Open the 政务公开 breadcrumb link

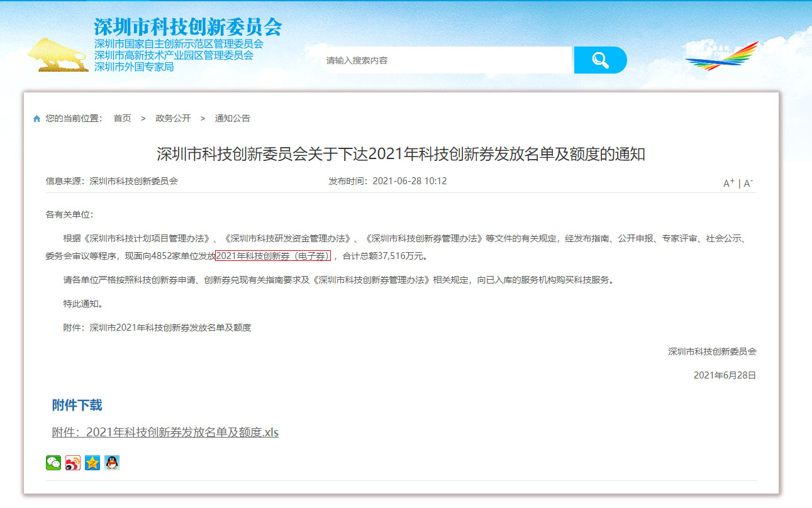(173, 118)
